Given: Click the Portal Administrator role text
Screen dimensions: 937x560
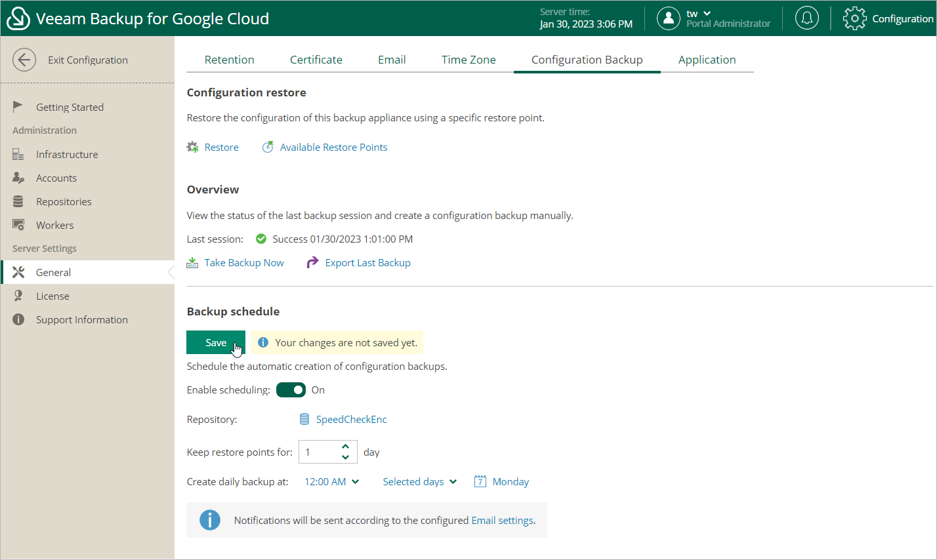Looking at the screenshot, I should [x=728, y=24].
